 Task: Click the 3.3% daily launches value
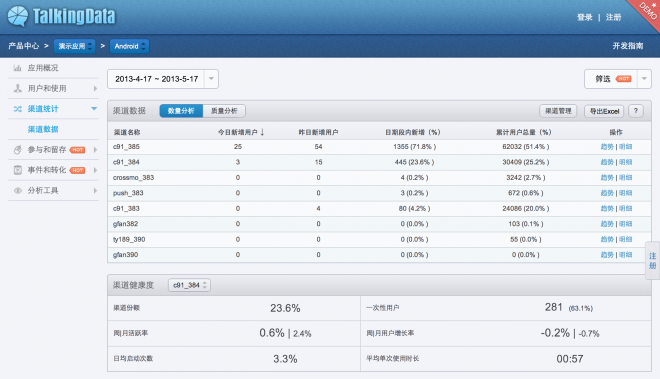[x=285, y=359]
